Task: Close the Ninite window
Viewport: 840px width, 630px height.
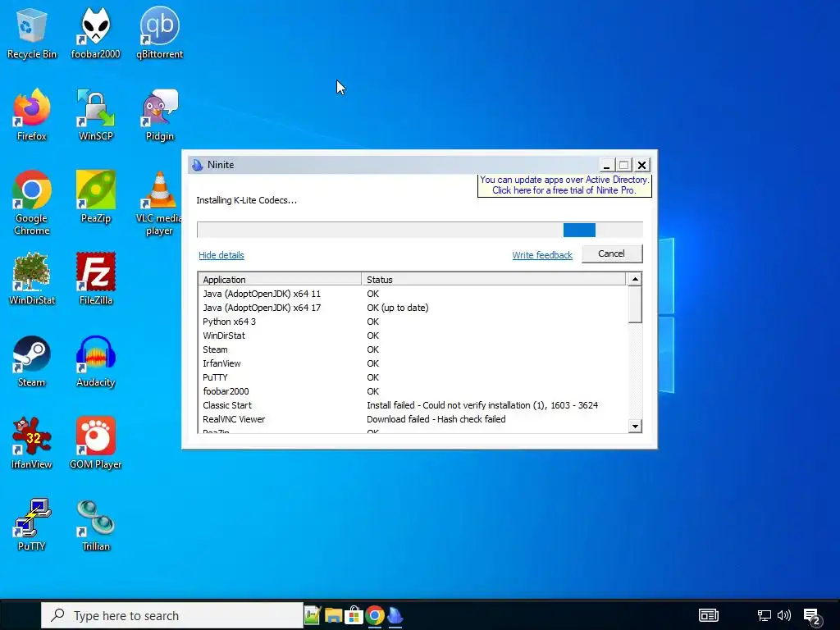Action: click(641, 165)
